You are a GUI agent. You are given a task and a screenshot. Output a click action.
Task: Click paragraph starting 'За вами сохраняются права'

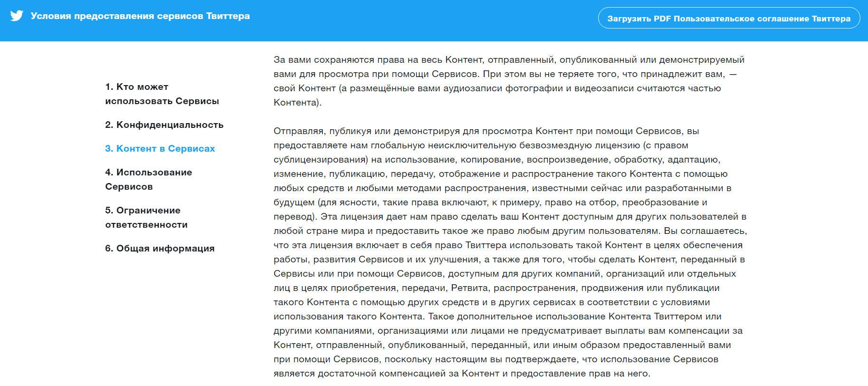coord(509,81)
